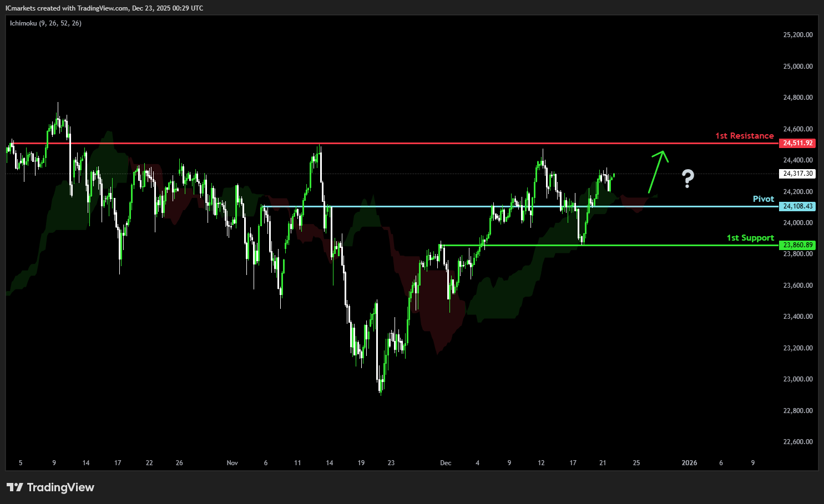Click the 'Pivot' text label

coord(763,199)
